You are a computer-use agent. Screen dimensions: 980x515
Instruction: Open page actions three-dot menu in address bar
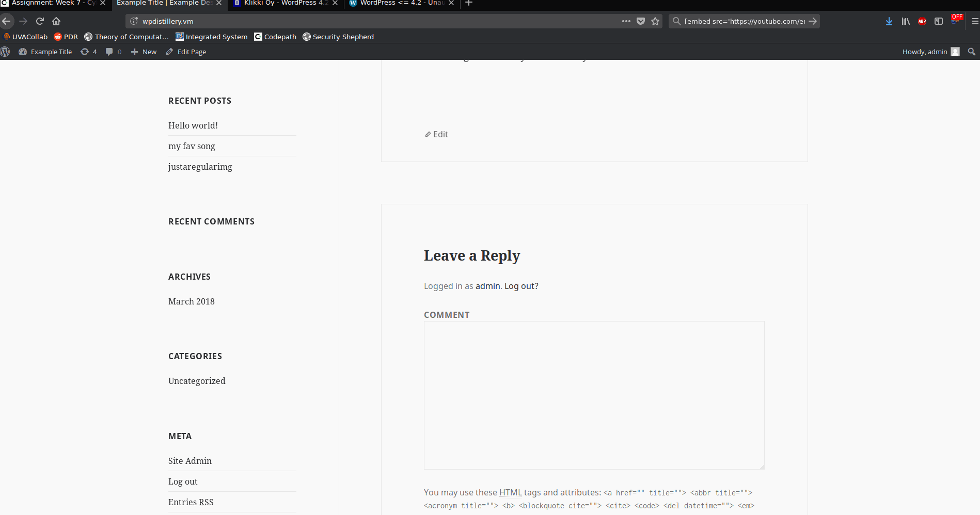(626, 21)
